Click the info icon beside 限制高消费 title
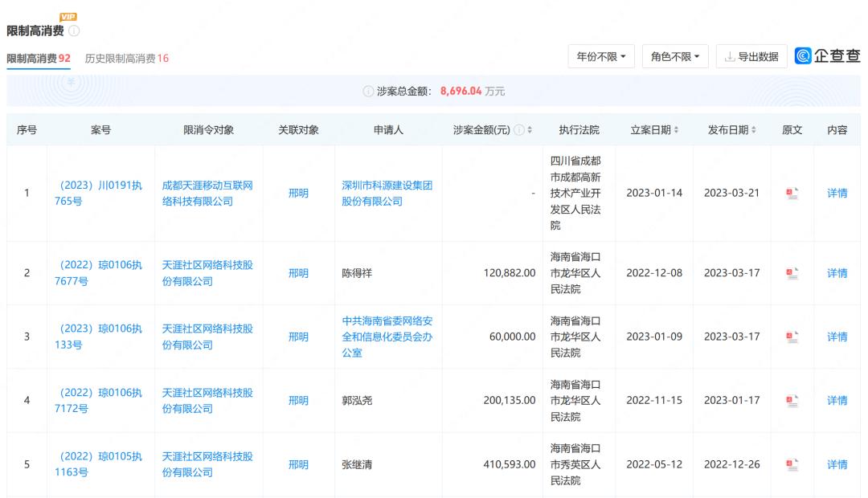The height and width of the screenshot is (498, 868). coord(73,29)
